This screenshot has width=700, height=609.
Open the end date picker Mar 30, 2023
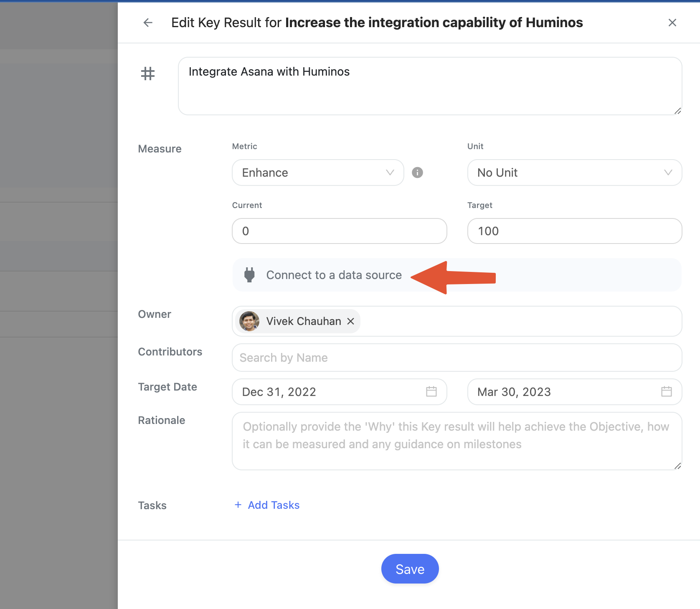[x=574, y=392]
